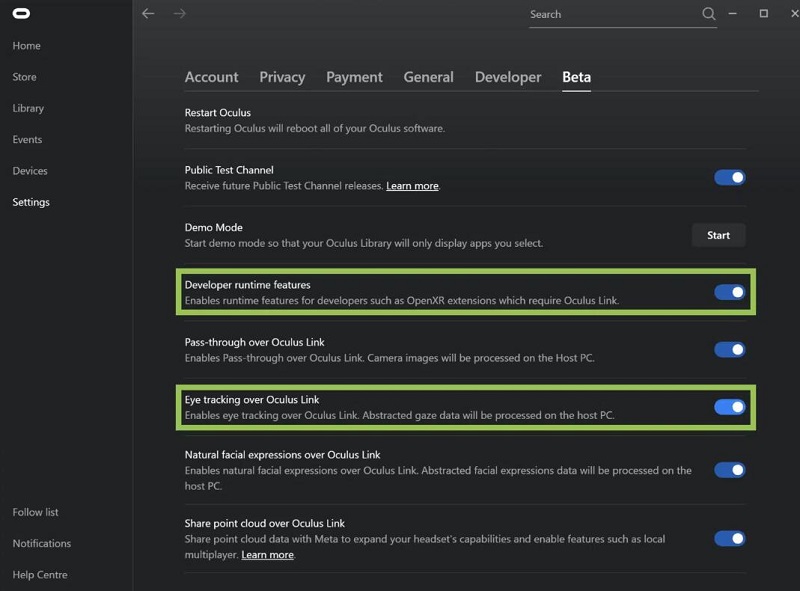Toggle Share point cloud switch
Image resolution: width=800 pixels, height=591 pixels.
(x=729, y=538)
